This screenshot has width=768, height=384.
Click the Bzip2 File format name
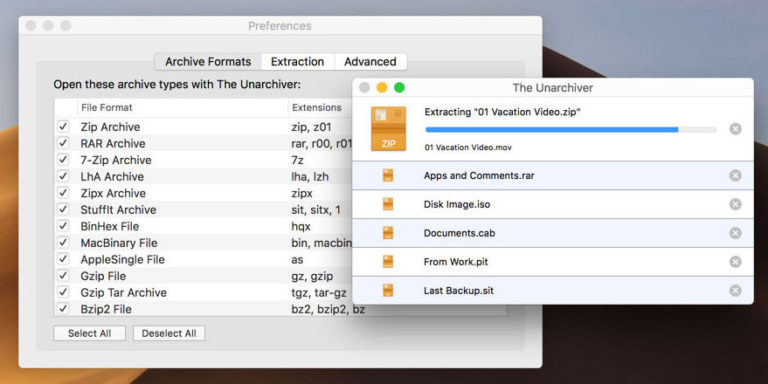click(x=106, y=310)
